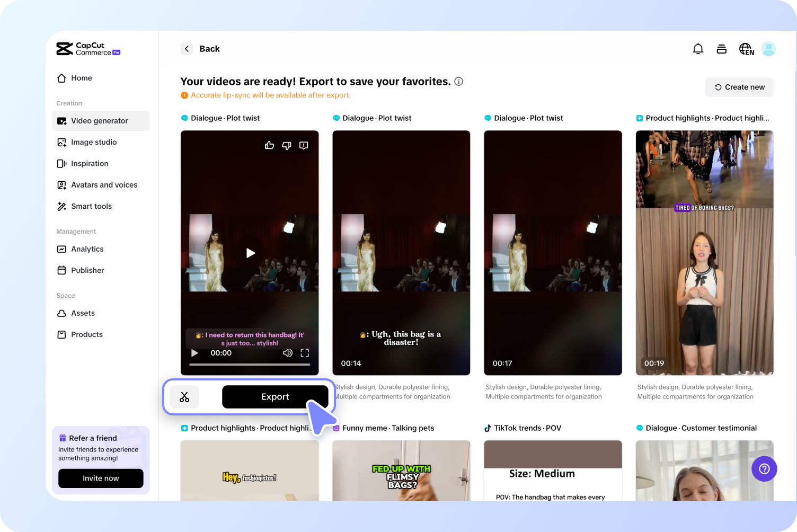
Task: Click the 'Dialogue · Customer testimonial' label
Action: point(701,428)
